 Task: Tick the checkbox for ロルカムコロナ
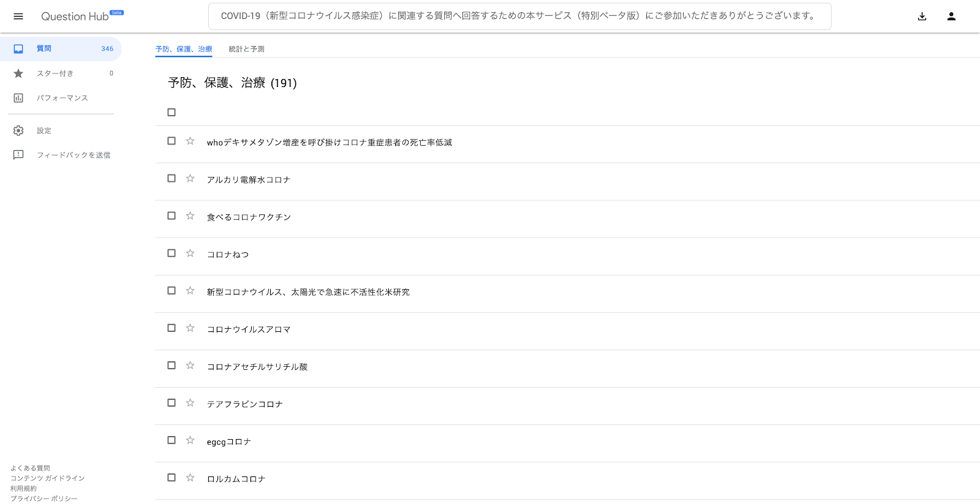point(171,477)
